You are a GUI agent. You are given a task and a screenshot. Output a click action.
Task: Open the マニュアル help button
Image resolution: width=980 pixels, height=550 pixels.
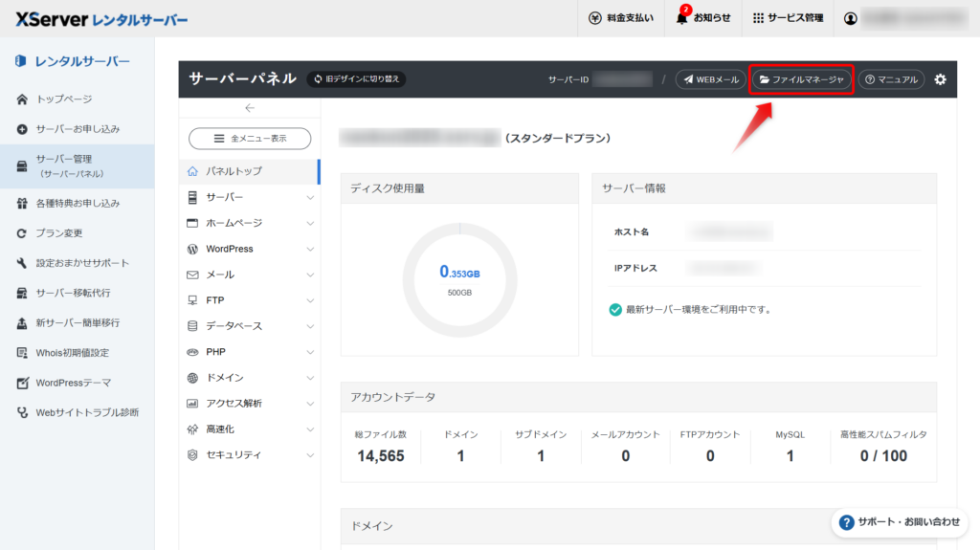point(890,79)
